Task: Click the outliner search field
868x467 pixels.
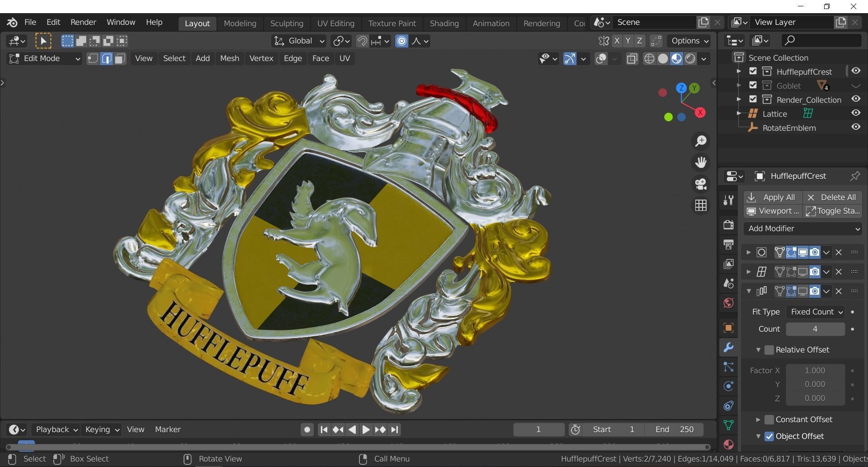Action: click(x=821, y=41)
